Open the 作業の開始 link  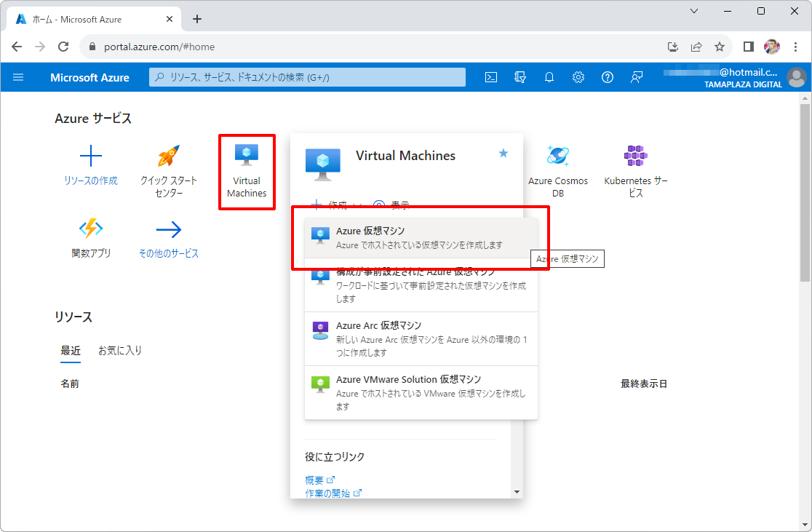coord(333,493)
